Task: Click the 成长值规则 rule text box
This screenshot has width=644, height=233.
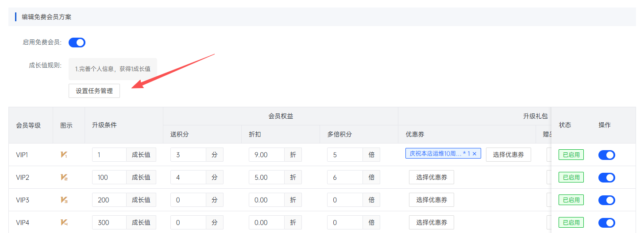Action: coord(113,69)
